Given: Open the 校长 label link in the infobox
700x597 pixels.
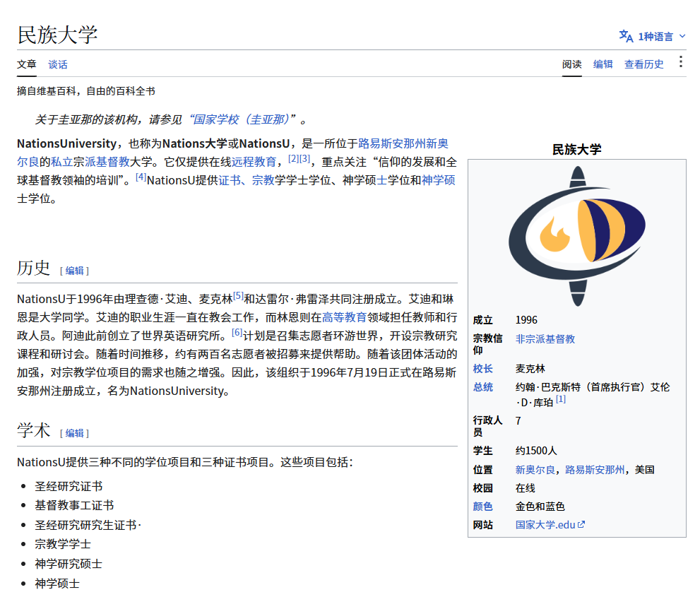Looking at the screenshot, I should coord(483,368).
